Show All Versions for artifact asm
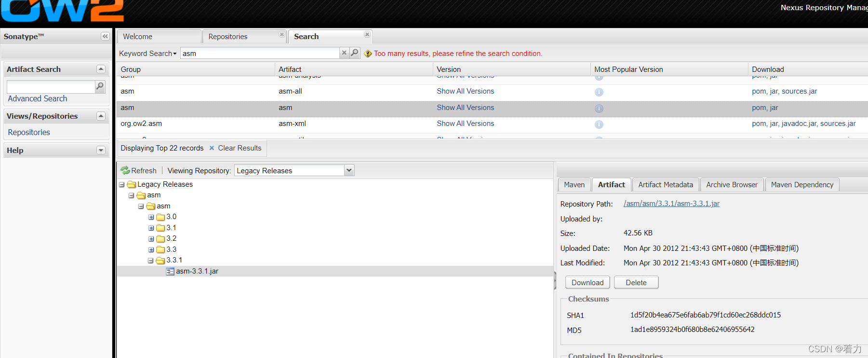This screenshot has width=868, height=358. (x=465, y=108)
